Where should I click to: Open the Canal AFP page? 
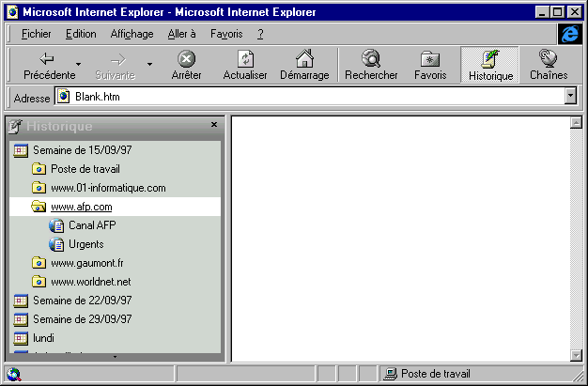click(92, 225)
